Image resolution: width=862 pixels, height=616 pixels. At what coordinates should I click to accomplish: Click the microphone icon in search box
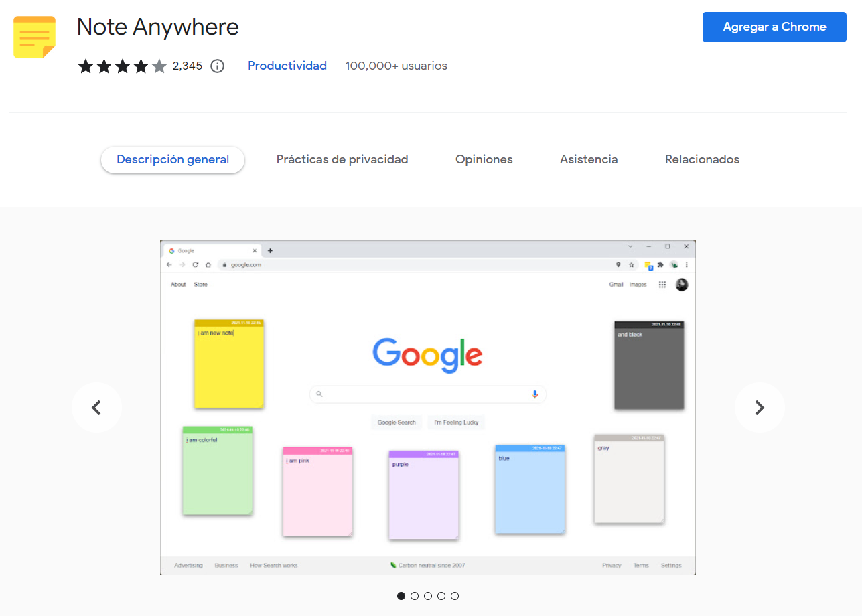pos(534,394)
